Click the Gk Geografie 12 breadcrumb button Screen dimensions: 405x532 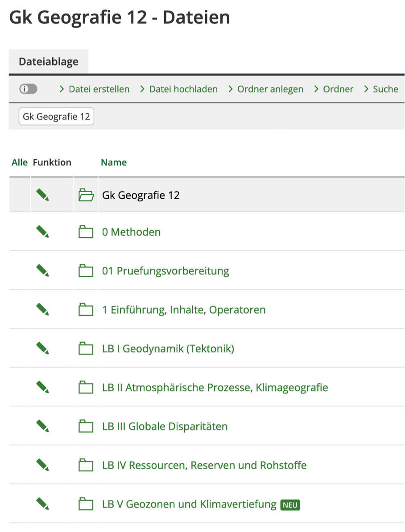pyautogui.click(x=56, y=117)
